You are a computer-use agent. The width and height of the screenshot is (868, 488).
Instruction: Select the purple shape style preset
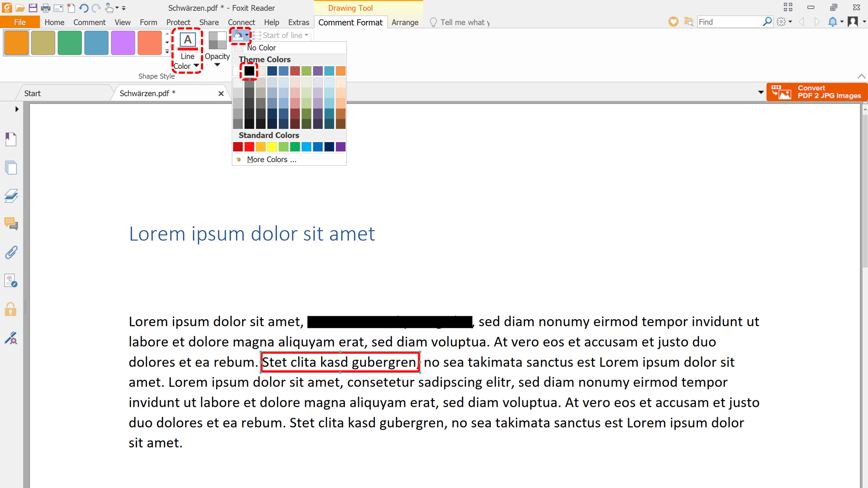click(123, 43)
